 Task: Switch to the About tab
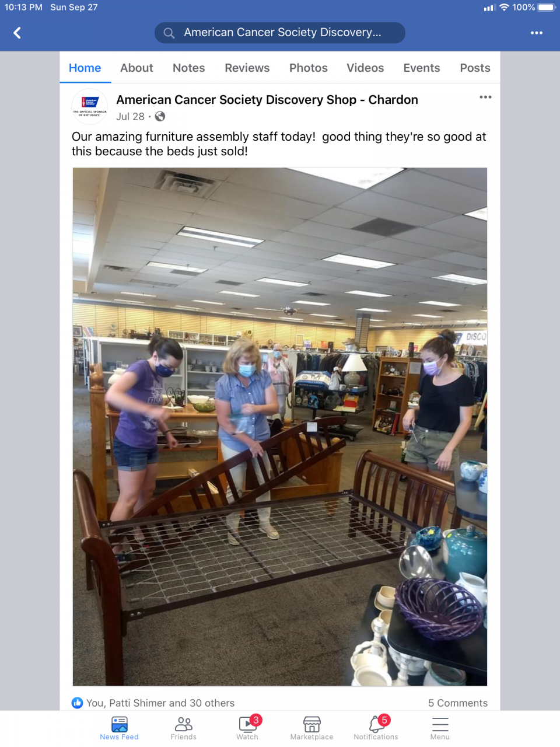[x=136, y=68]
